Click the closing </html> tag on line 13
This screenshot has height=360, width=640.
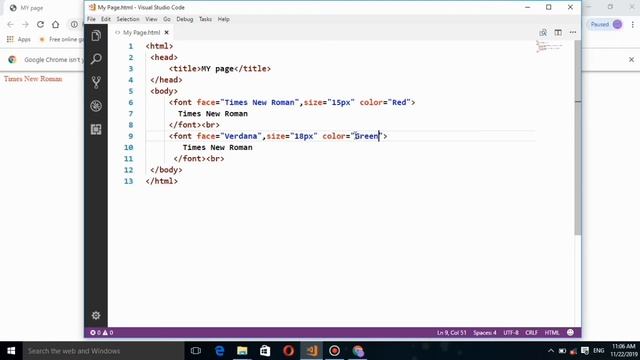click(162, 181)
